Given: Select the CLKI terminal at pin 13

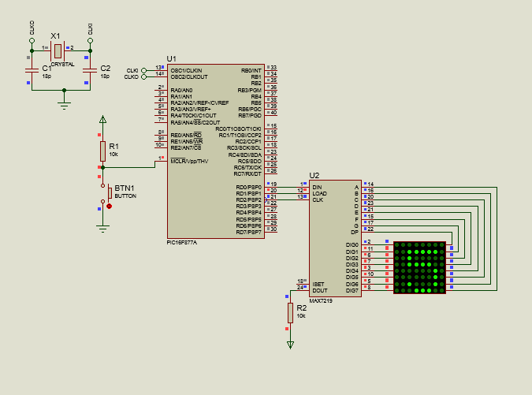Looking at the screenshot, I should point(144,71).
